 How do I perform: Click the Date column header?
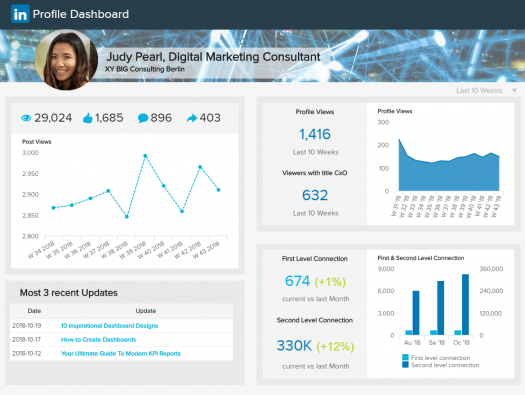click(x=34, y=311)
